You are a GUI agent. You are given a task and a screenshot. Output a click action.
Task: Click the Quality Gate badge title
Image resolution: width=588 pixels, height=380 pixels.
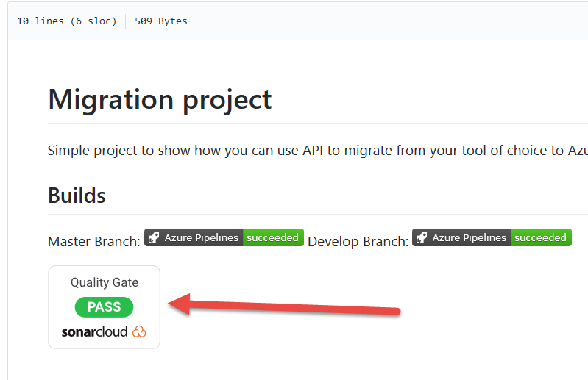tap(104, 282)
